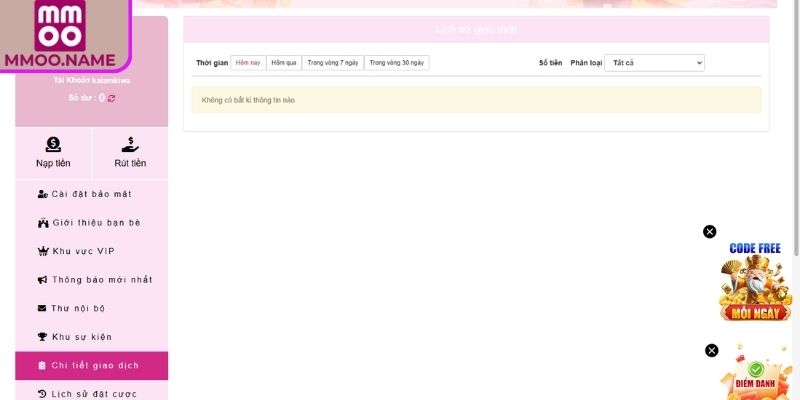This screenshot has width=800, height=400.
Task: Select Chi tiết giao dịch menu item
Action: pyautogui.click(x=91, y=365)
